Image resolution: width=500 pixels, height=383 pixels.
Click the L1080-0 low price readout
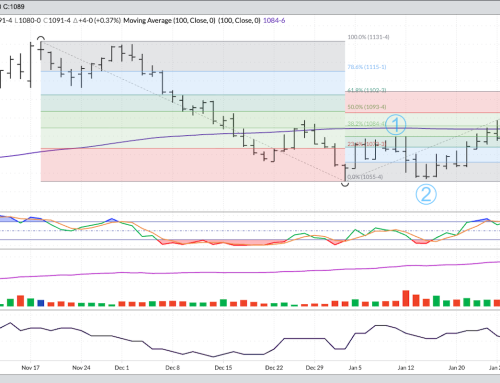pyautogui.click(x=28, y=20)
